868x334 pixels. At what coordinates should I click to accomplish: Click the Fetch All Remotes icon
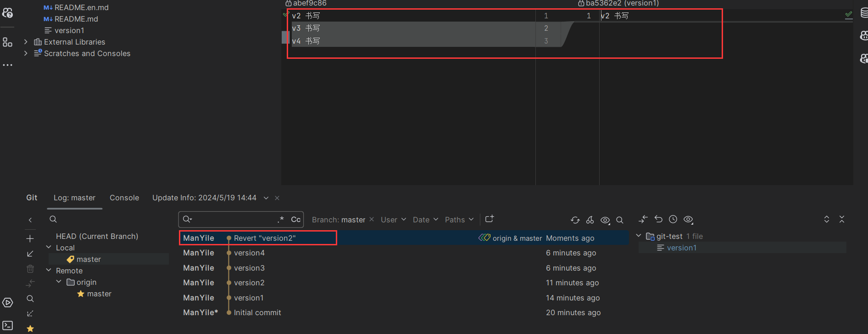[x=30, y=313]
